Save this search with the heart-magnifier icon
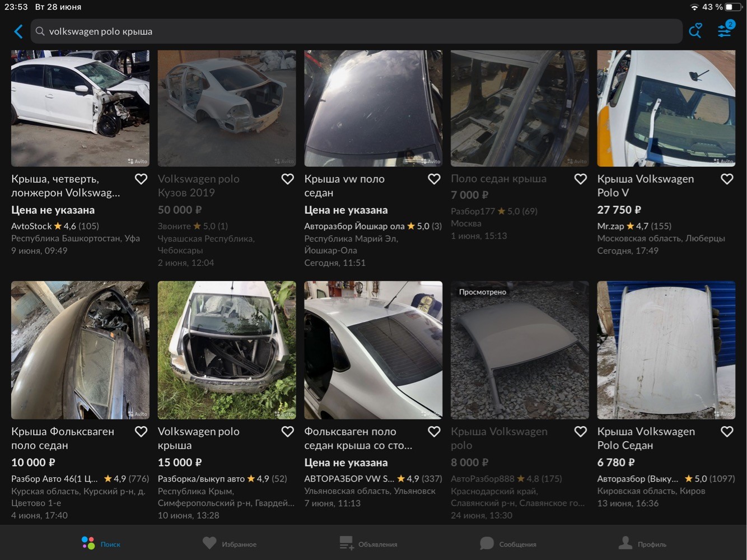This screenshot has width=747, height=560. tap(695, 31)
